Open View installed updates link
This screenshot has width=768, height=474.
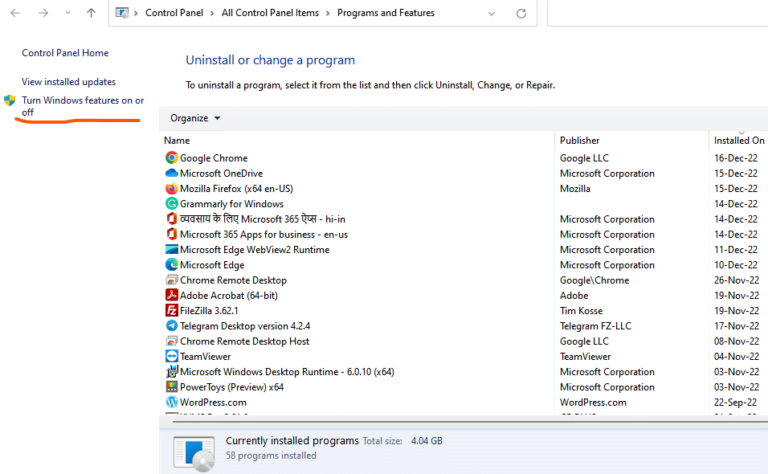[69, 82]
